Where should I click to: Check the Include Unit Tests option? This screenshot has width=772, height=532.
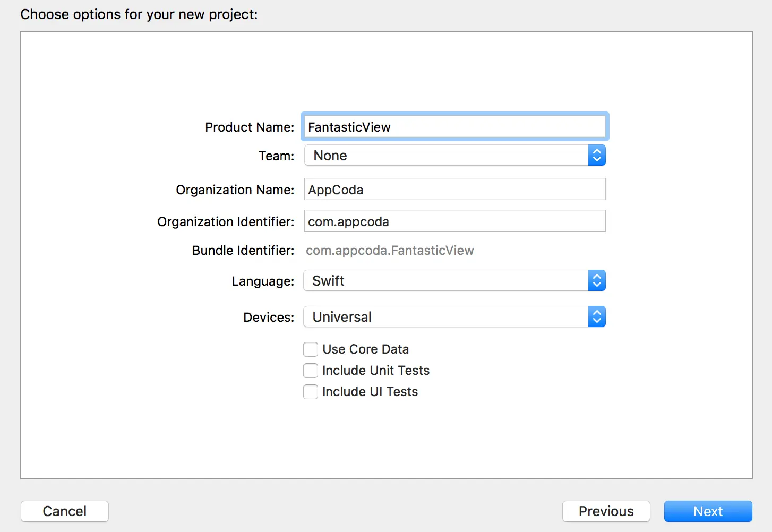click(311, 371)
